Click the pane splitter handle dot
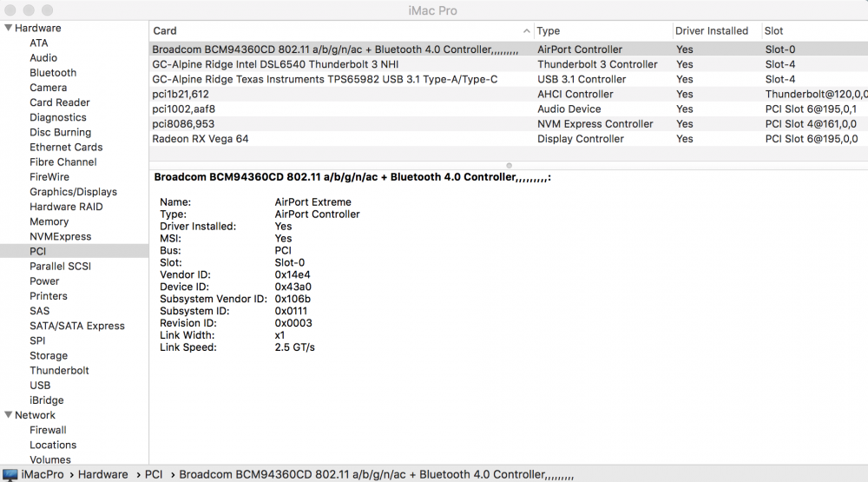The width and height of the screenshot is (868, 482). coord(509,165)
